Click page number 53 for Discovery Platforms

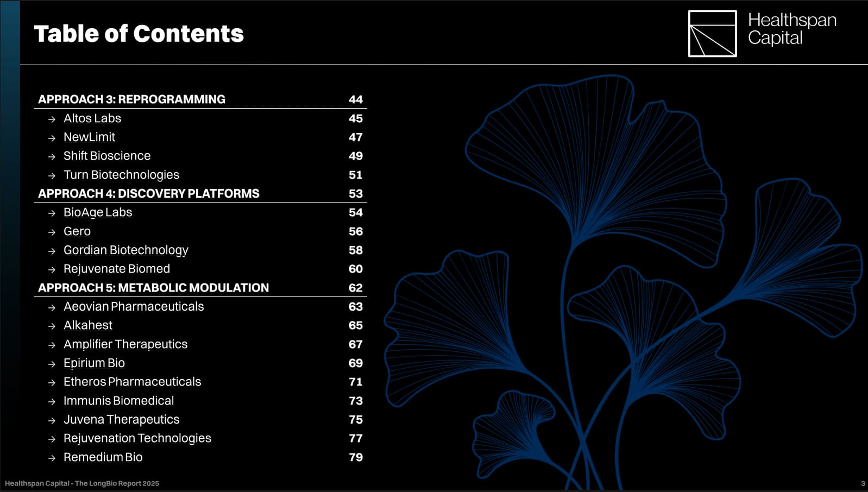point(356,194)
